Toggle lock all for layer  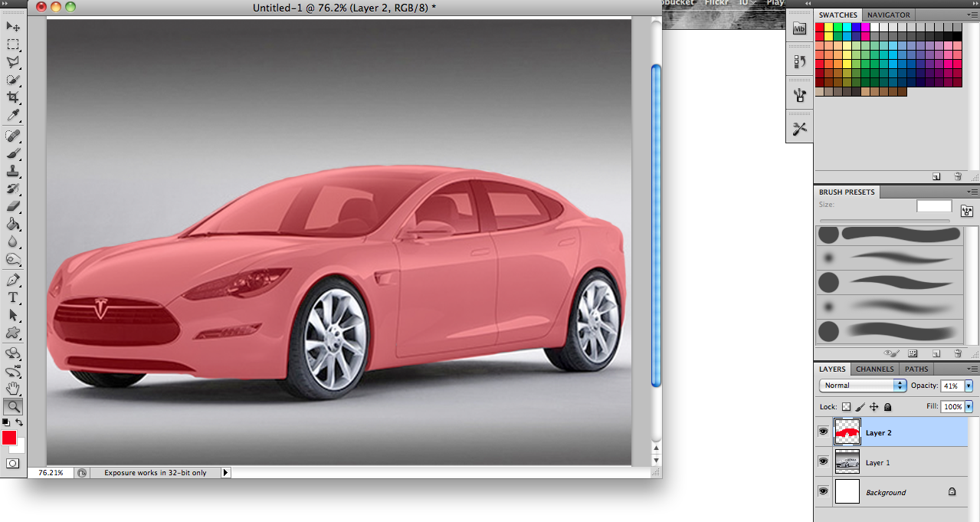887,407
